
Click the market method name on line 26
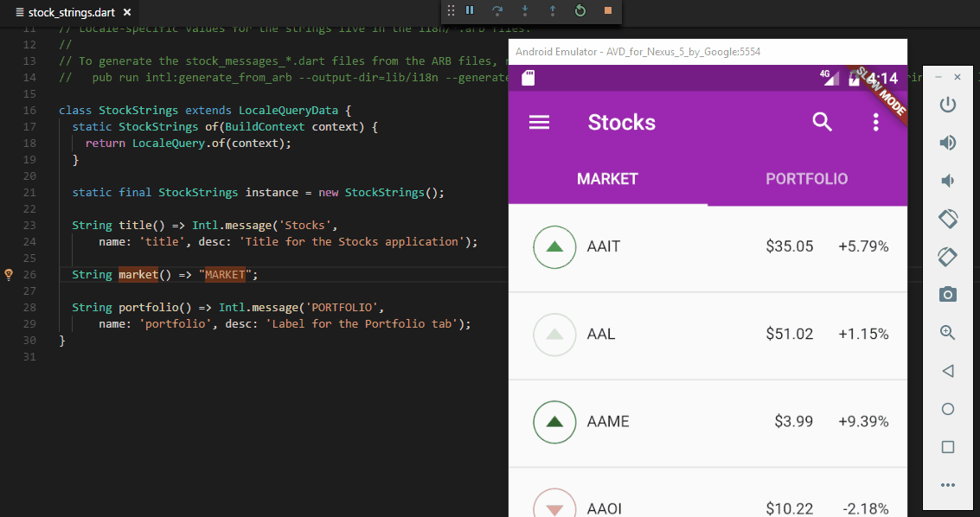[138, 274]
